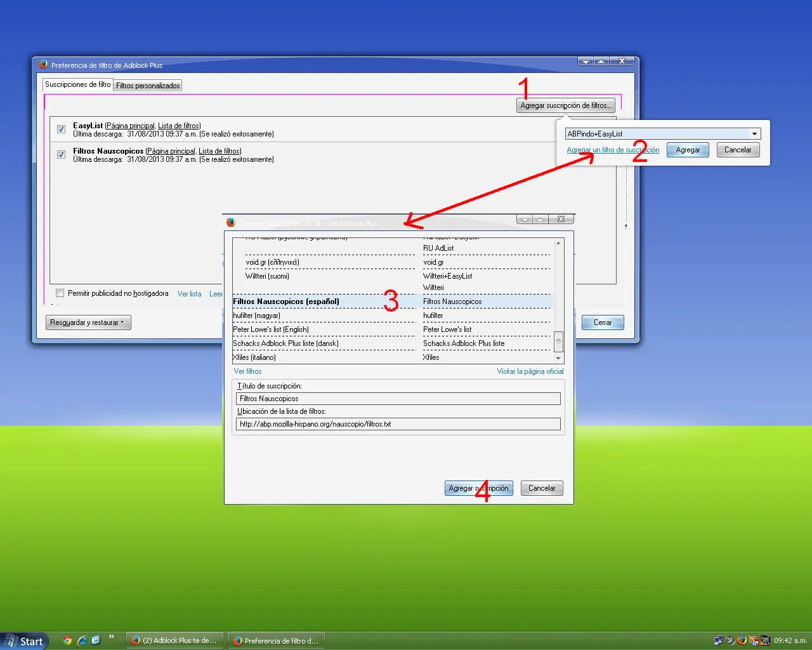812x650 pixels.
Task: Select Schacks Adblock Plus liste (dansk)
Action: [285, 343]
